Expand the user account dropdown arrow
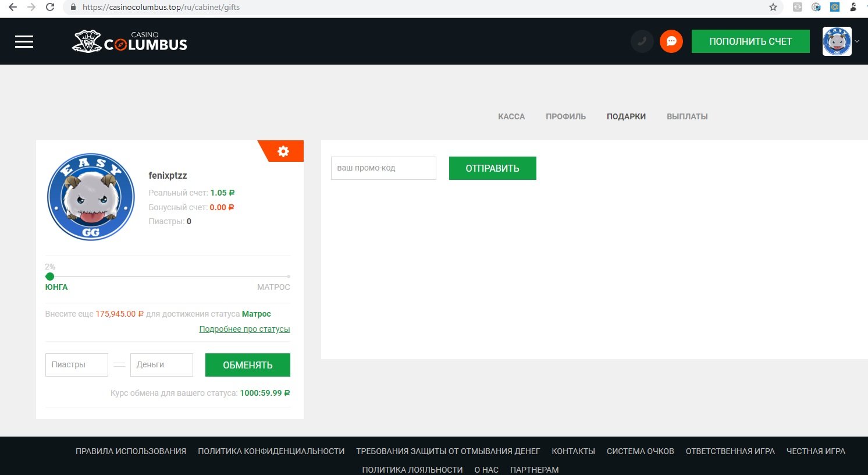The image size is (868, 475). click(x=857, y=41)
